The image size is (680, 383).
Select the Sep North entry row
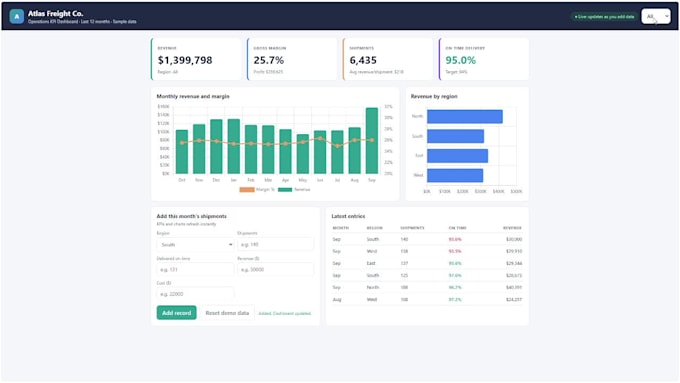coord(427,288)
